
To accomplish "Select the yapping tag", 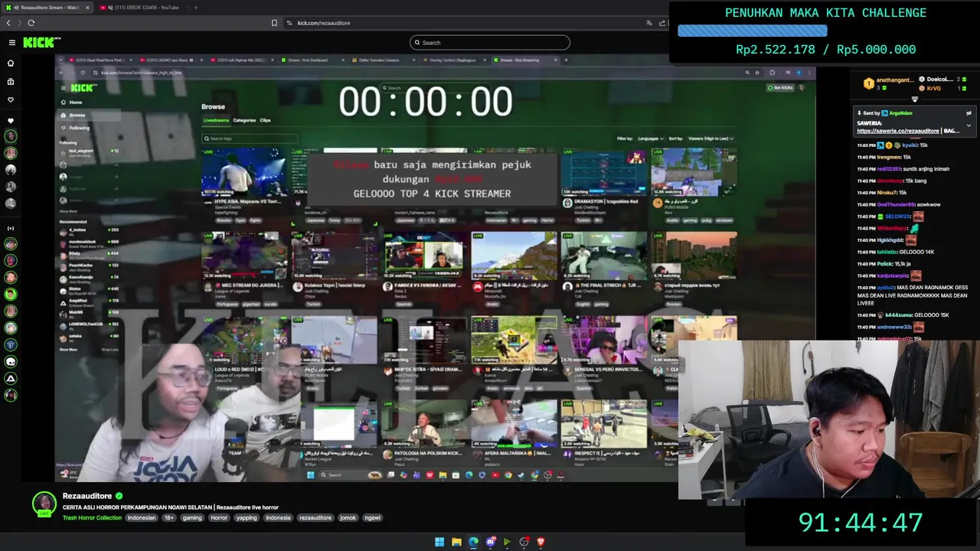I will click(x=247, y=517).
